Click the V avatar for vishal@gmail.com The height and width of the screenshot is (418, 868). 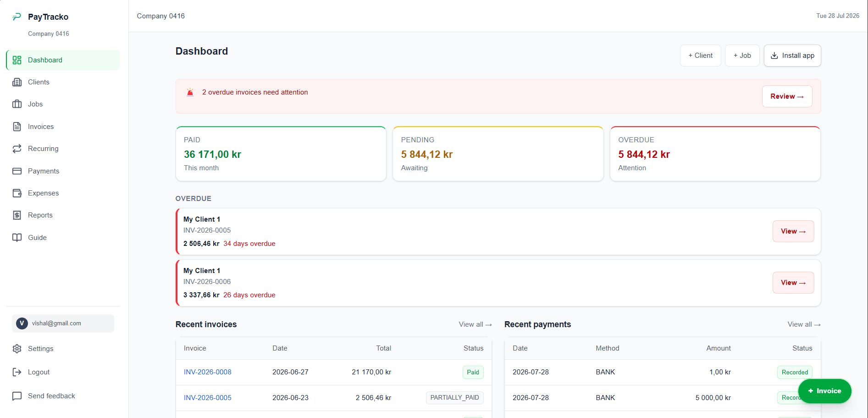click(x=22, y=323)
